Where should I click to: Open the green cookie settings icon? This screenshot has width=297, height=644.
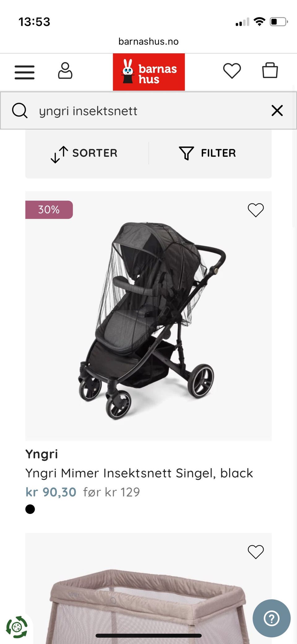pyautogui.click(x=17, y=627)
